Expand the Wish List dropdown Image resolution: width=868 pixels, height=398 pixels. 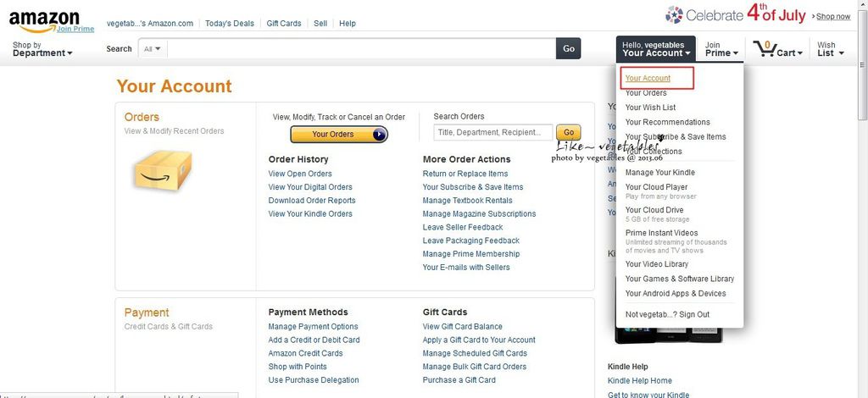tap(831, 49)
